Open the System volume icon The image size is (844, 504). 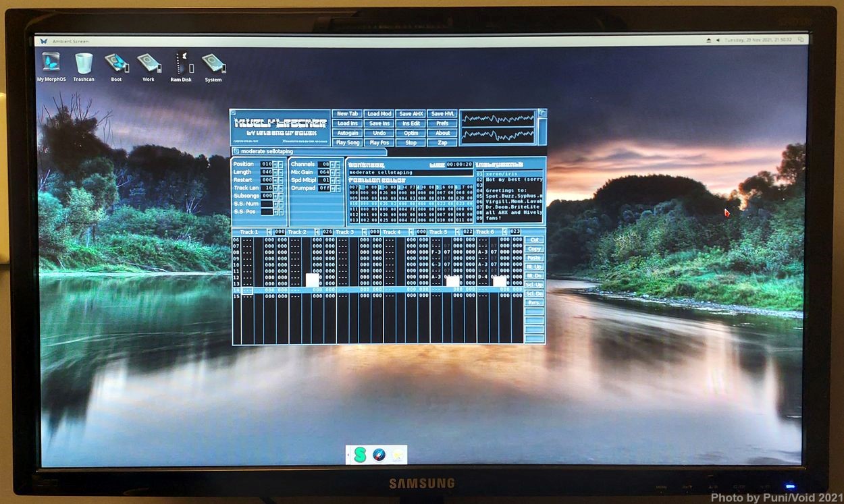(213, 63)
